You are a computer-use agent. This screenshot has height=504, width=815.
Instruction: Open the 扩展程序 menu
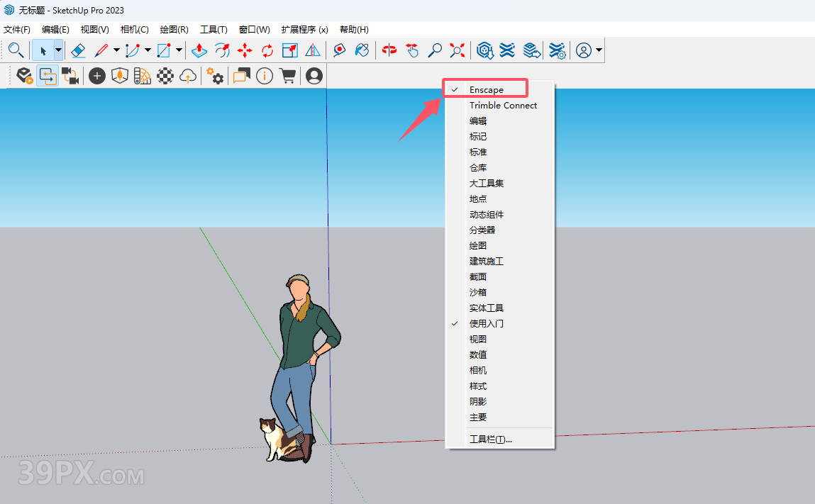click(304, 30)
